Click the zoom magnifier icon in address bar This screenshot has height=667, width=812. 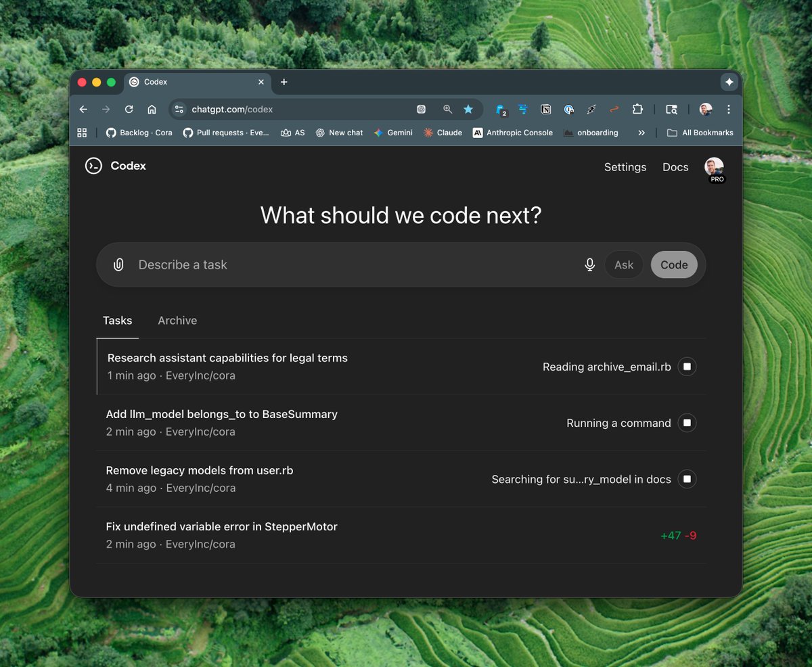447,109
